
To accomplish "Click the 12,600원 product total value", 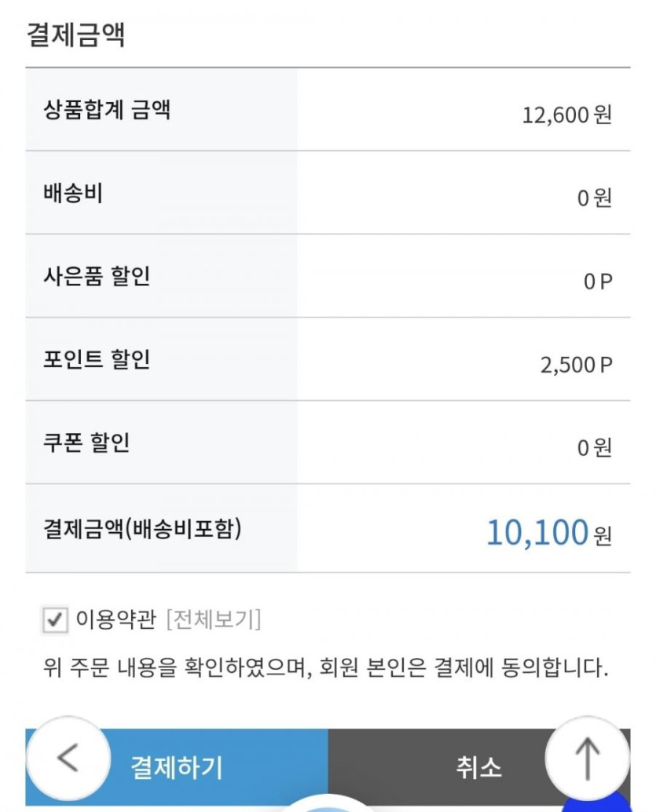I will (566, 116).
